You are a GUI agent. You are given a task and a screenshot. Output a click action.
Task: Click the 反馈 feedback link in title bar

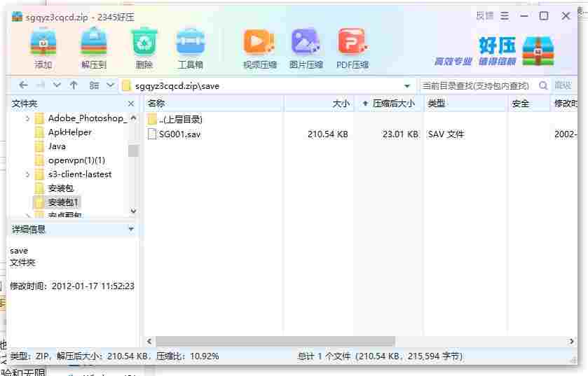coord(484,15)
